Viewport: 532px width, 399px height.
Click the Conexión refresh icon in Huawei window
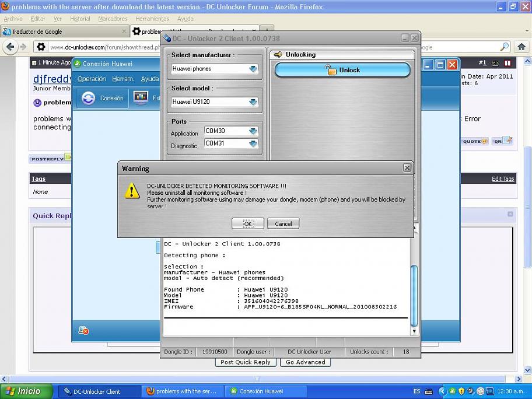(x=88, y=98)
